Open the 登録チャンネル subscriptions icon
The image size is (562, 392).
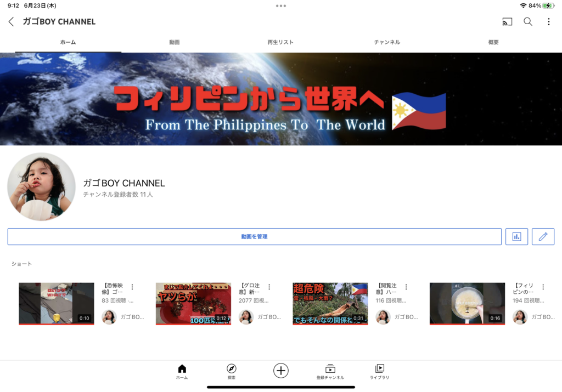tap(330, 372)
